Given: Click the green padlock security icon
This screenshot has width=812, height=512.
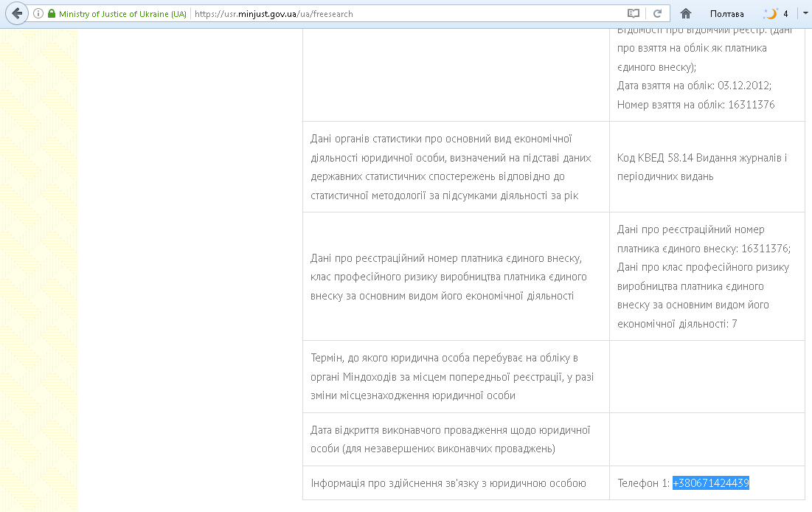Looking at the screenshot, I should (x=51, y=14).
